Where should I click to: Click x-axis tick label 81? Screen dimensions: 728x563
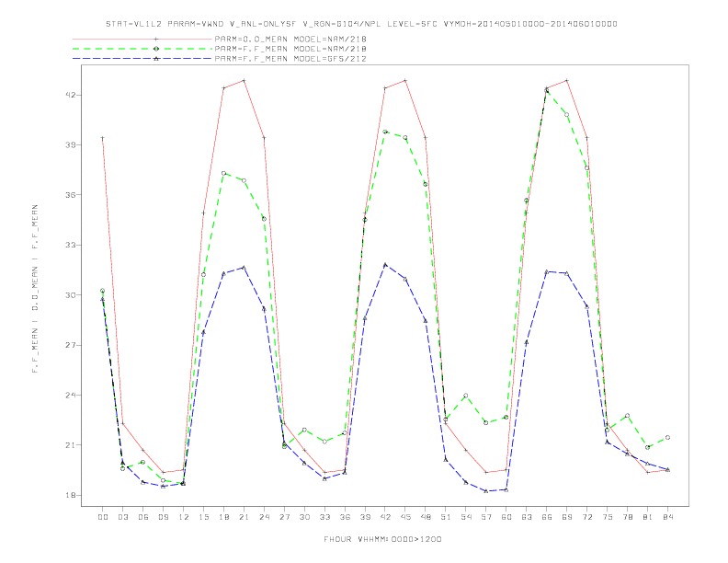point(648,517)
